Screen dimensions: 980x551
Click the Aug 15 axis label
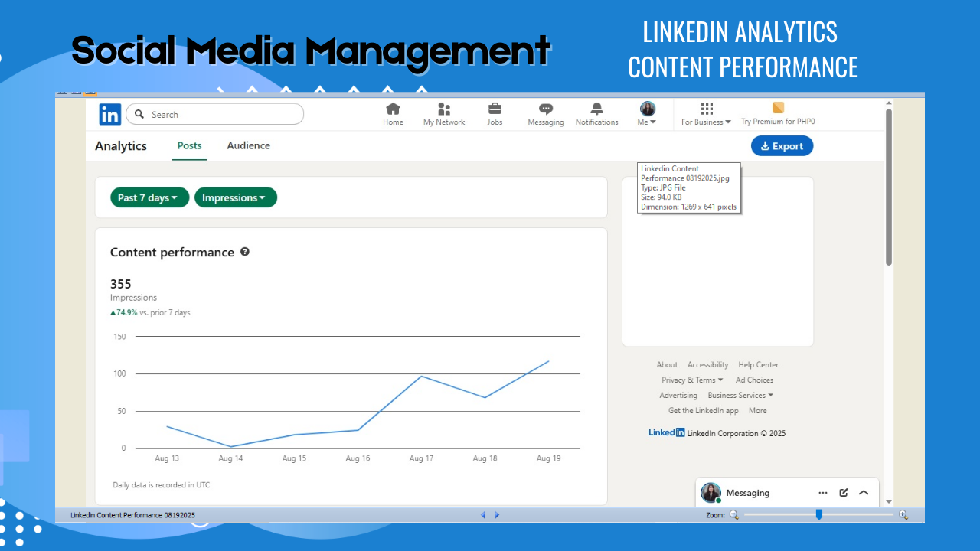click(x=294, y=458)
